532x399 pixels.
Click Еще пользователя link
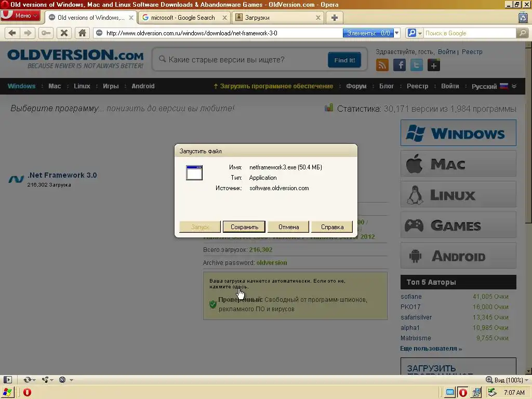tap(431, 349)
